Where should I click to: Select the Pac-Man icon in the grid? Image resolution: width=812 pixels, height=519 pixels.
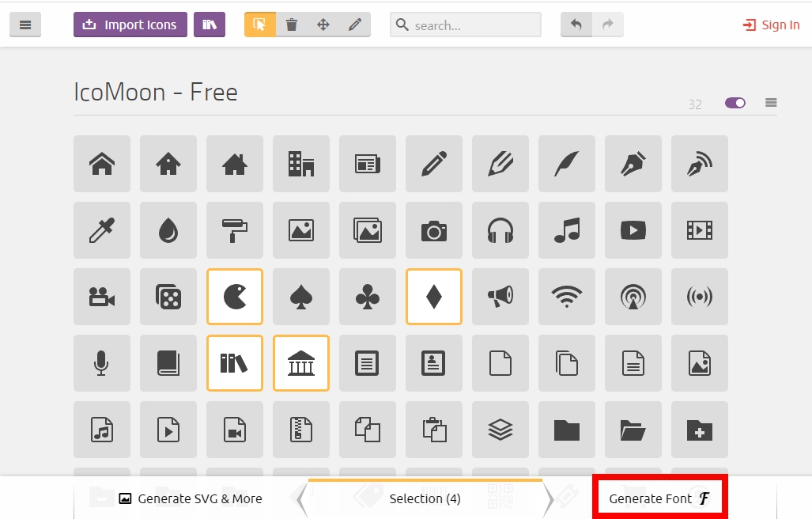(234, 297)
